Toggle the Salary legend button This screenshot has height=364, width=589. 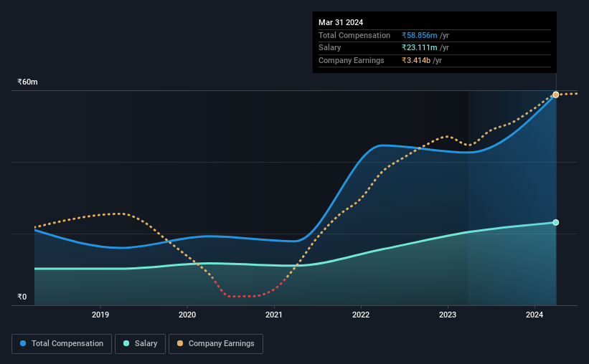(140, 344)
